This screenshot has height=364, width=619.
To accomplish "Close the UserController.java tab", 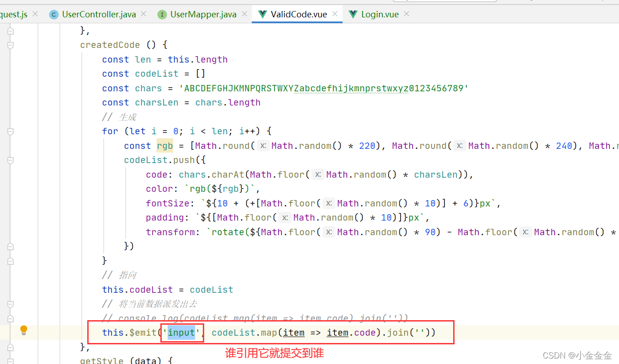I will [x=143, y=14].
